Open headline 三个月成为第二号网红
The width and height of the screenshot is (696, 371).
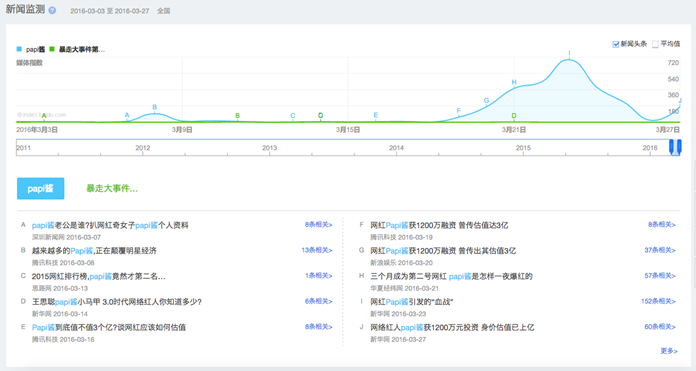point(451,276)
